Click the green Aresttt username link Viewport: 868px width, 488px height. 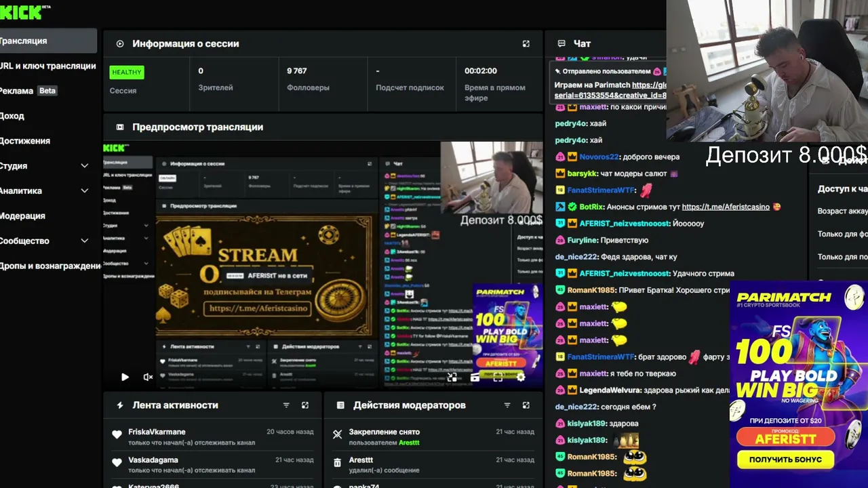409,443
